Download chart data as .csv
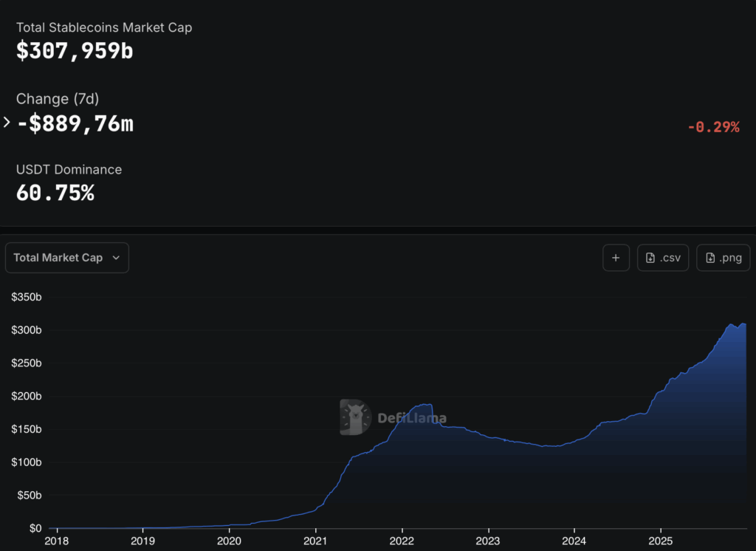Viewport: 756px width, 551px height. click(662, 258)
